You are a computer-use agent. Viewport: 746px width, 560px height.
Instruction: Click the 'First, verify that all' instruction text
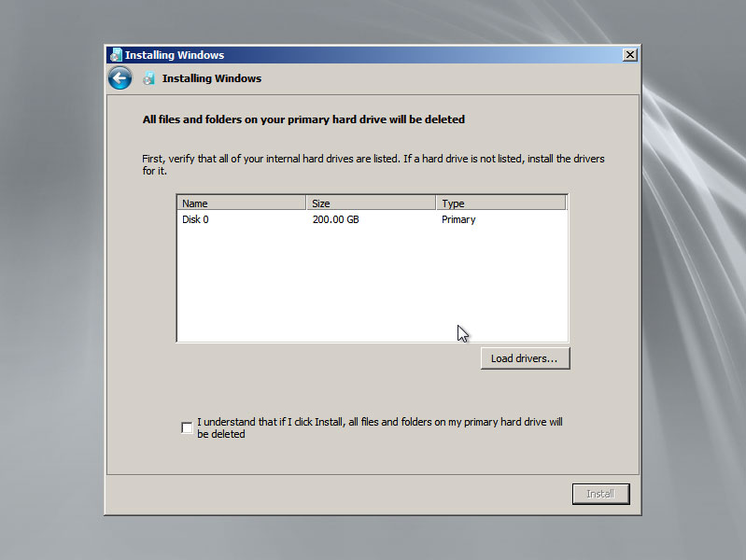373,164
